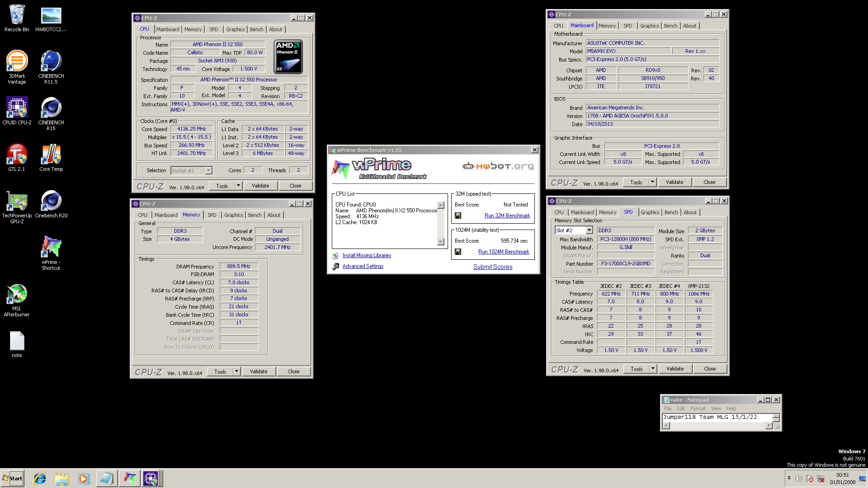The image size is (868, 488).
Task: Launch 3DMark Vantage shortcut
Action: [x=17, y=67]
